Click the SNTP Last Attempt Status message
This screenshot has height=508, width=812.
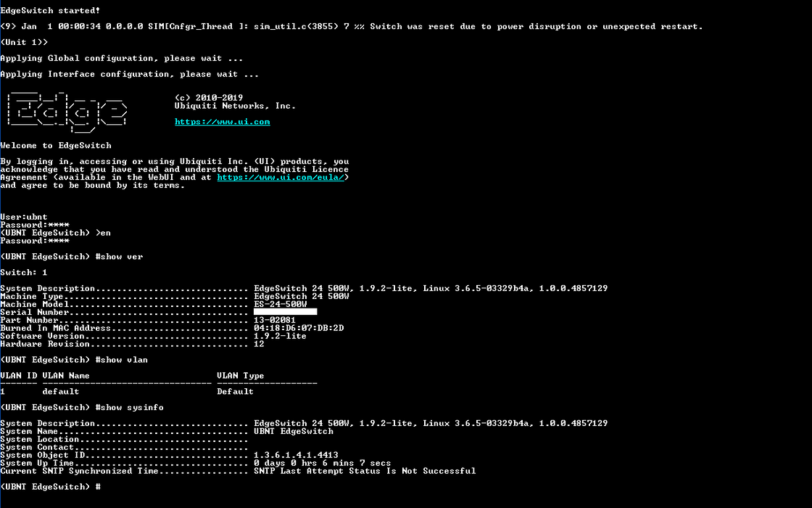pos(365,471)
